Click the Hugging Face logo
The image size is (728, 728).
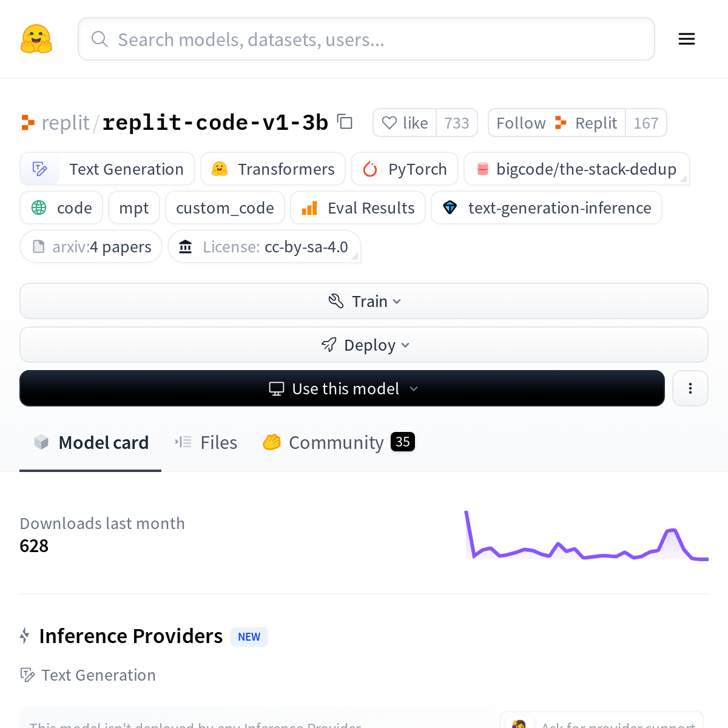tap(36, 39)
